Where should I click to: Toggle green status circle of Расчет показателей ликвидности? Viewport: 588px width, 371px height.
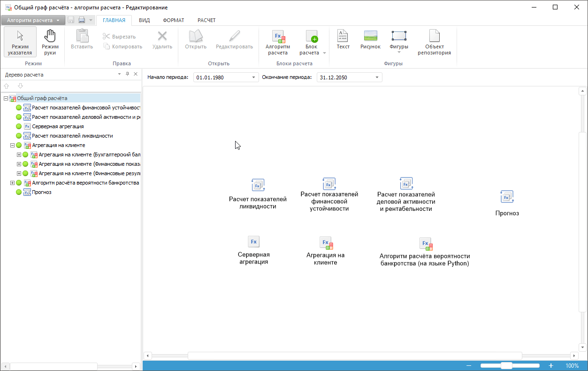[19, 136]
